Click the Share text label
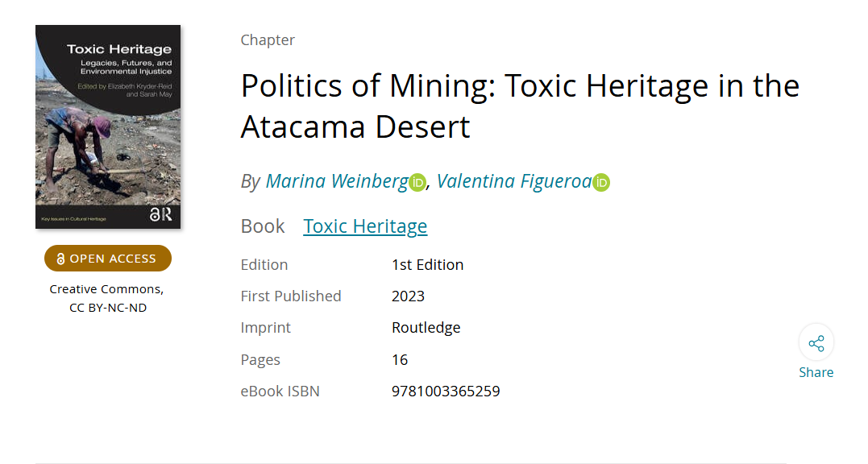This screenshot has height=464, width=868. (816, 372)
